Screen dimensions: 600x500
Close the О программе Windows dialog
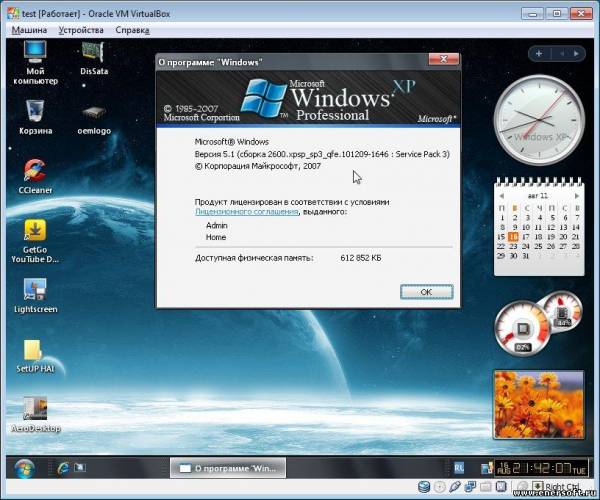click(x=443, y=59)
